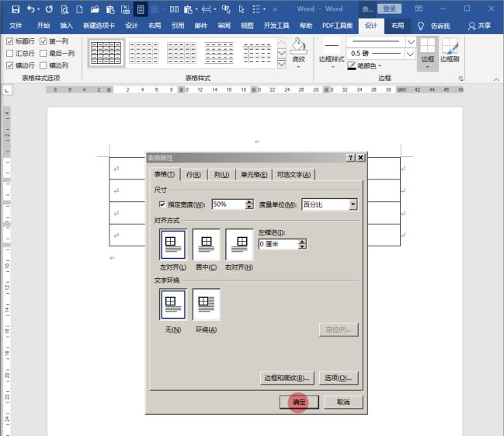
Task: Open the Borders button in the ribbon
Action: (427, 52)
